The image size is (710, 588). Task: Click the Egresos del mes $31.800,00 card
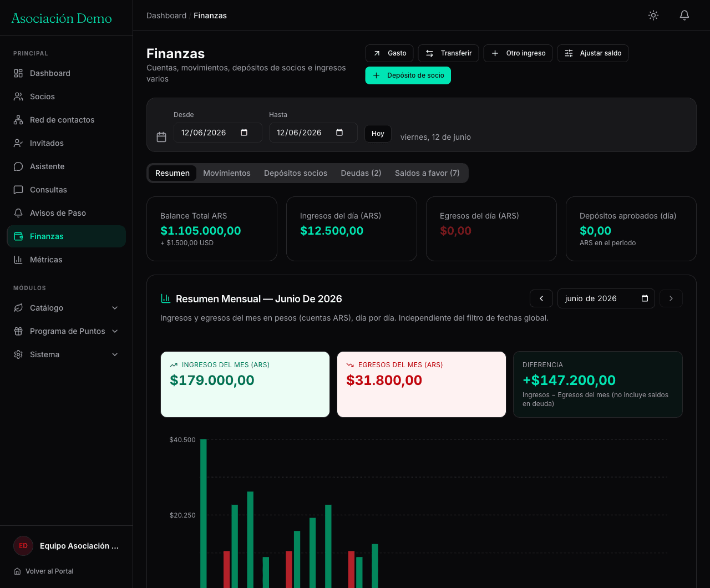pos(422,384)
